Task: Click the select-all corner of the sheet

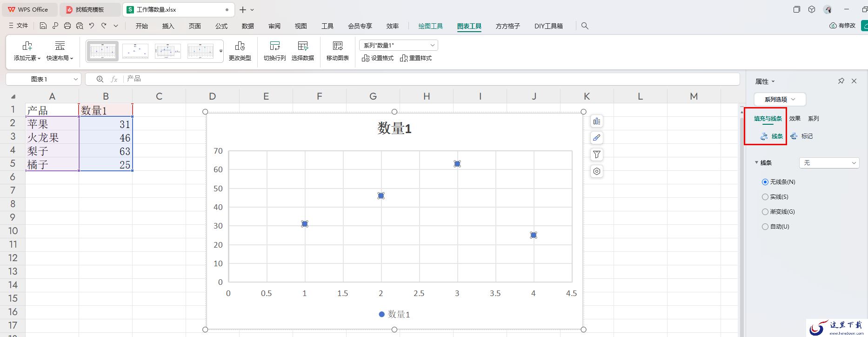Action: (13, 96)
